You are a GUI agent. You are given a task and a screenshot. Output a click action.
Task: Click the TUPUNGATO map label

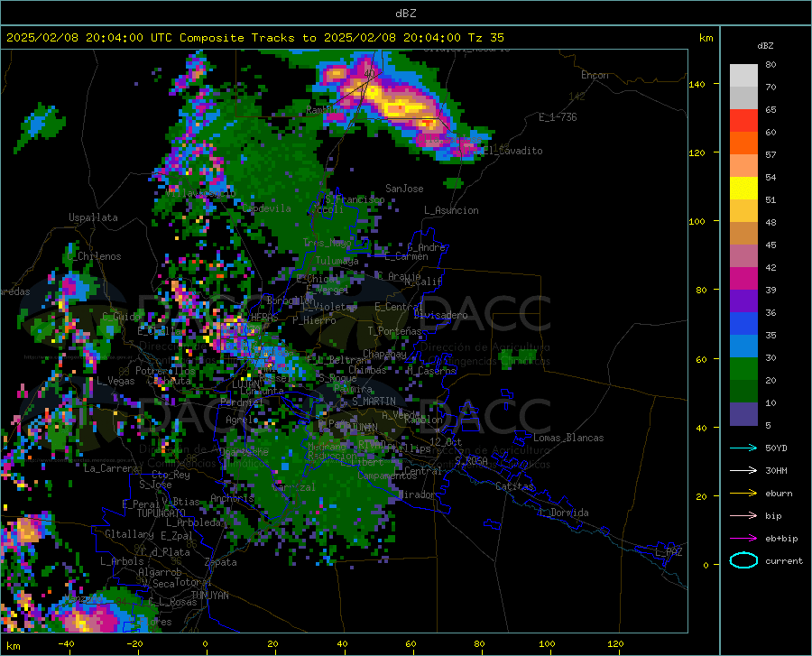pyautogui.click(x=161, y=513)
